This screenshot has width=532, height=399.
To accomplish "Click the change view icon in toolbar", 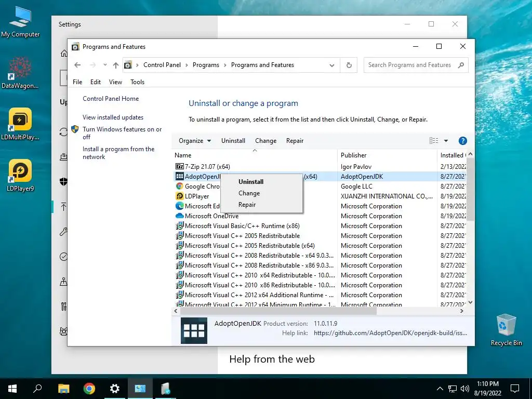I will coord(434,141).
